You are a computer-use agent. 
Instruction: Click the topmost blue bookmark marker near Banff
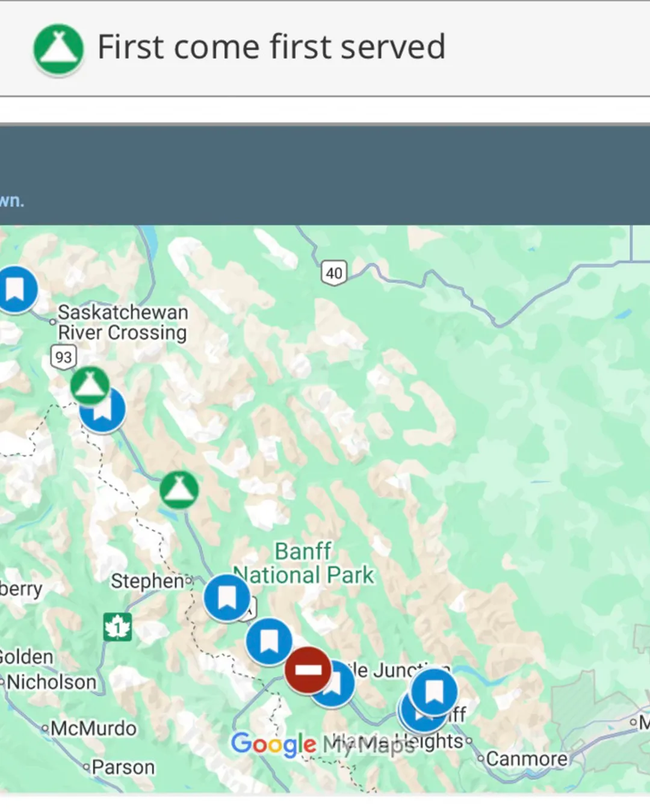[x=434, y=691]
